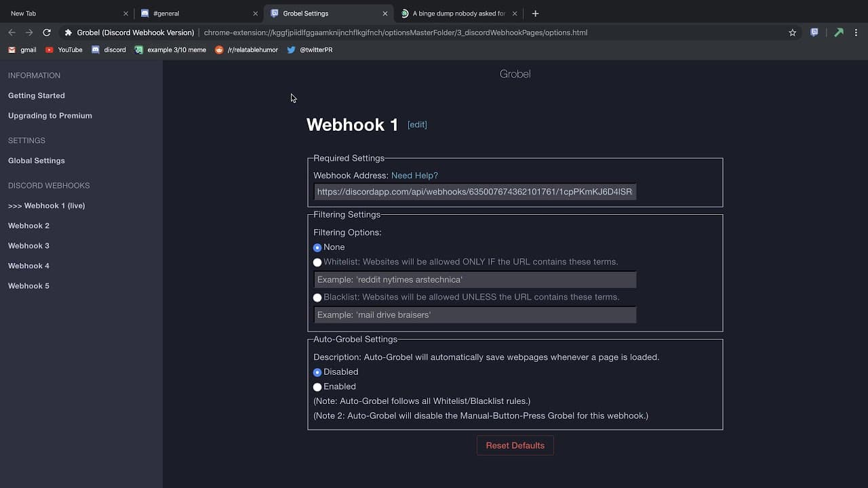
Task: Close the New Tab tab
Action: pos(125,14)
